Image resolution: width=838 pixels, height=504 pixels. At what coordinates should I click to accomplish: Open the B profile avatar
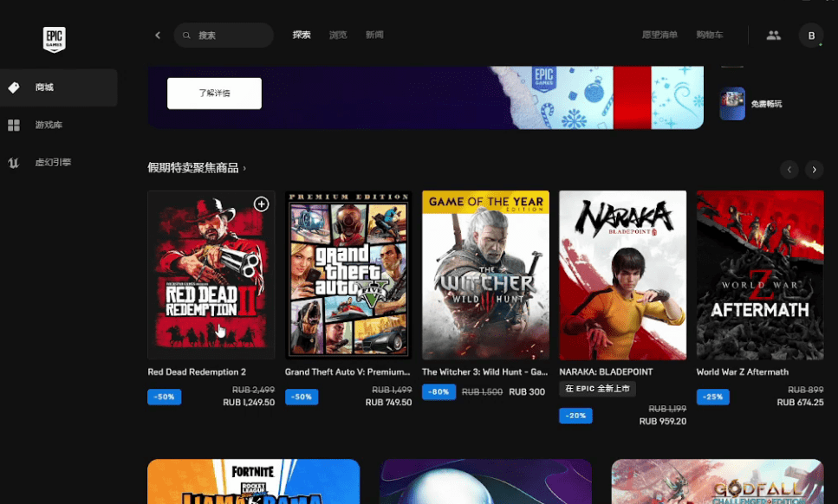pos(811,36)
